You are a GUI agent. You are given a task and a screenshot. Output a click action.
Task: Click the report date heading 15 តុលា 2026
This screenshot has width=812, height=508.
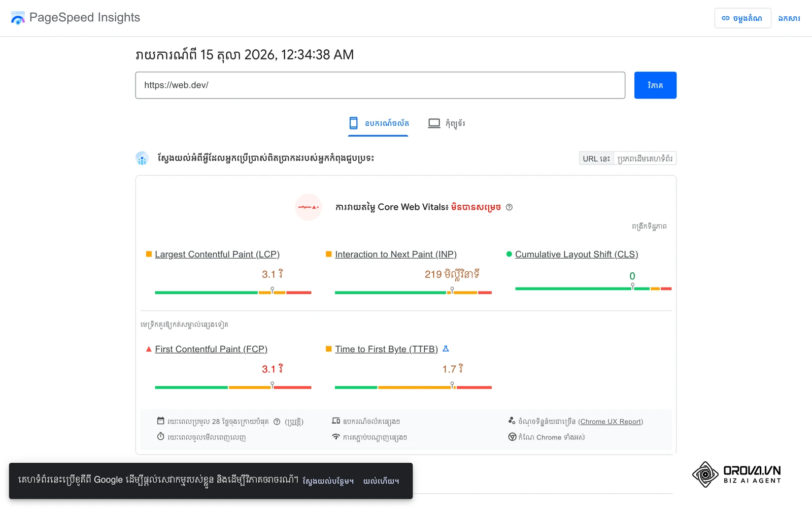point(245,54)
